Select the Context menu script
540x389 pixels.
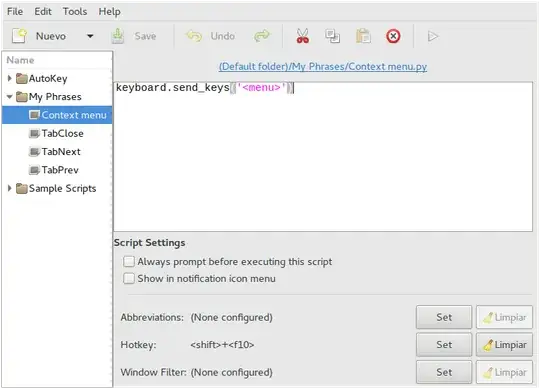tap(57, 115)
